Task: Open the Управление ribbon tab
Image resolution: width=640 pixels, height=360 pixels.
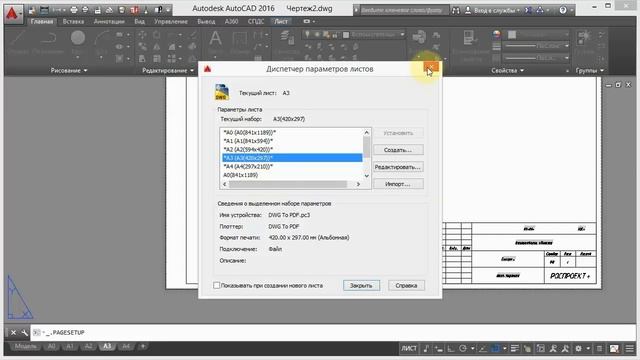Action: (x=171, y=21)
